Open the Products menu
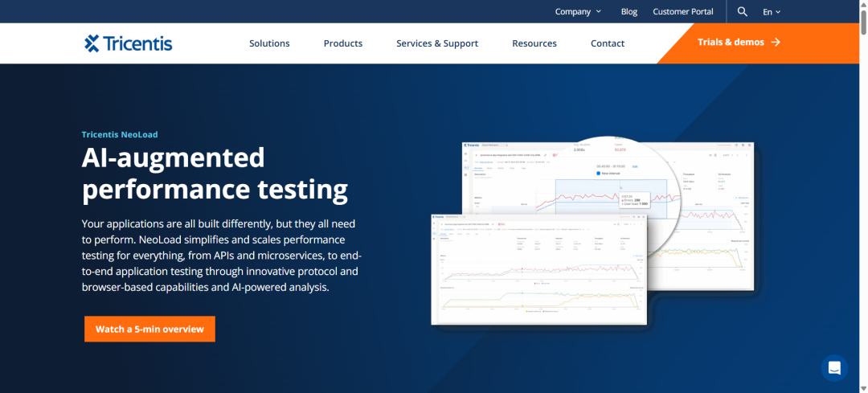The height and width of the screenshot is (393, 868). click(343, 43)
